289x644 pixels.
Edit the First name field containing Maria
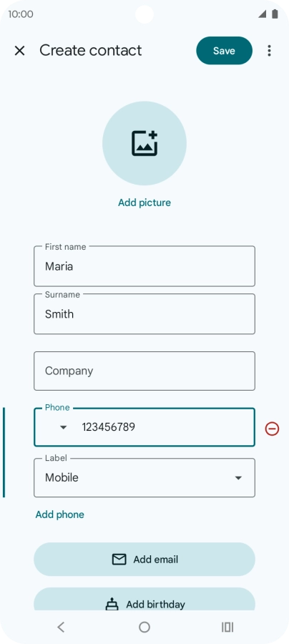(x=144, y=266)
